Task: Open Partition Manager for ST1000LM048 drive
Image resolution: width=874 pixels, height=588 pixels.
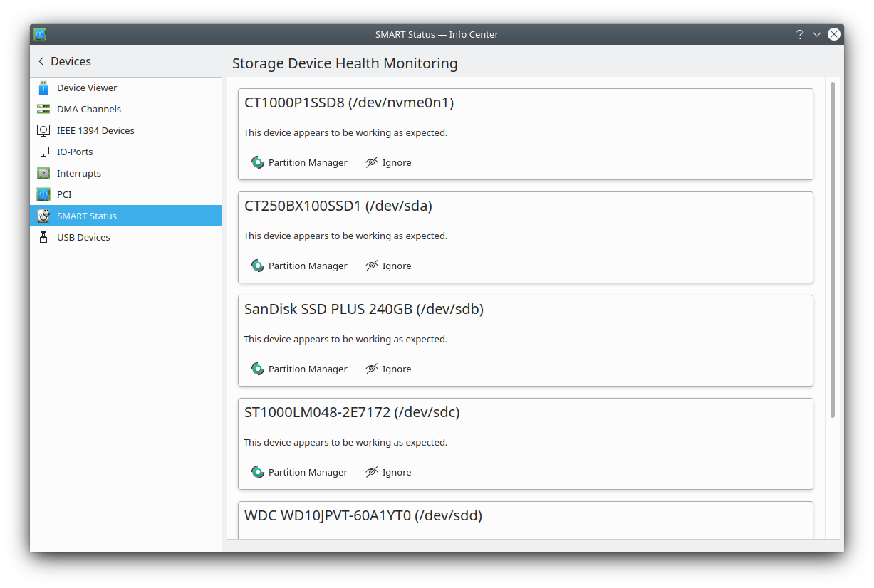Action: coord(300,472)
